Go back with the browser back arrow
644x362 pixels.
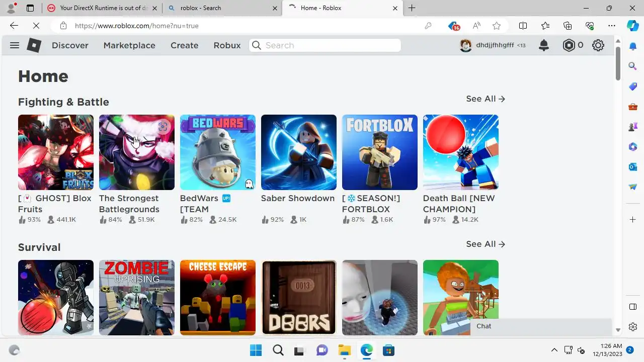click(14, 26)
